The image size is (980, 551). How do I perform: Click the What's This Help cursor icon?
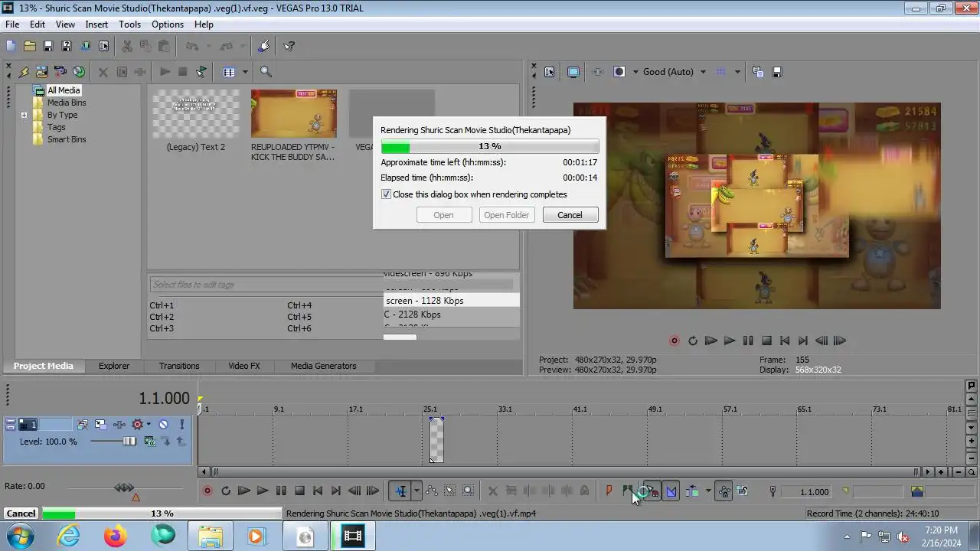289,46
